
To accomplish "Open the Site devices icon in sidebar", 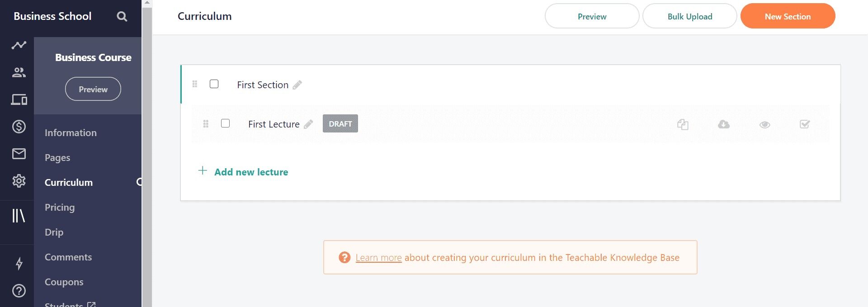I will point(19,99).
